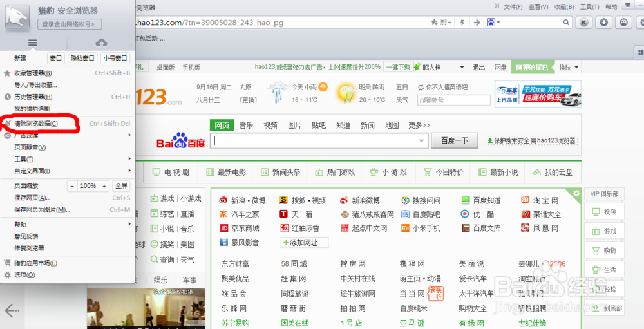Increase page zoom with plus button
The width and height of the screenshot is (644, 329).
coord(104,186)
